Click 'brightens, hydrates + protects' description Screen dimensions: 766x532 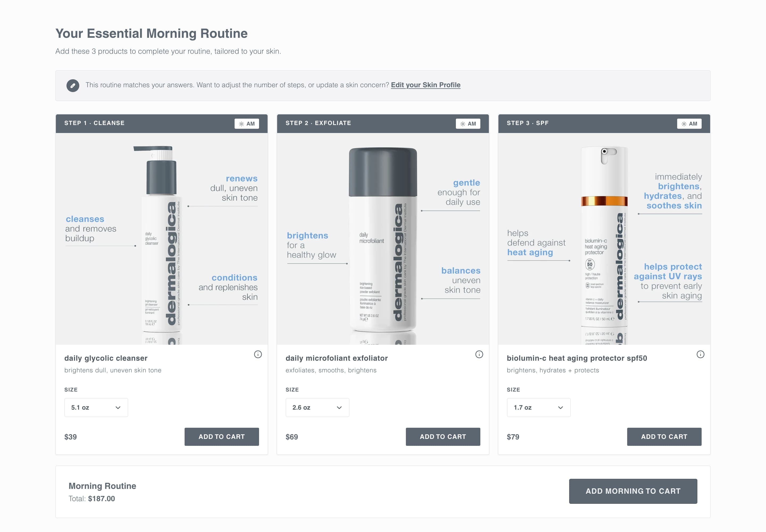(x=553, y=370)
